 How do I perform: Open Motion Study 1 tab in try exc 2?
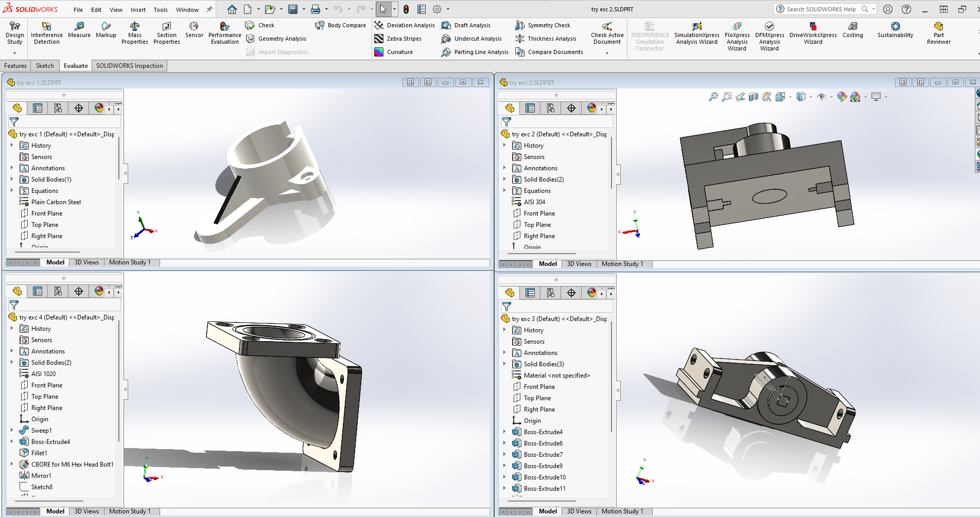[x=622, y=264]
